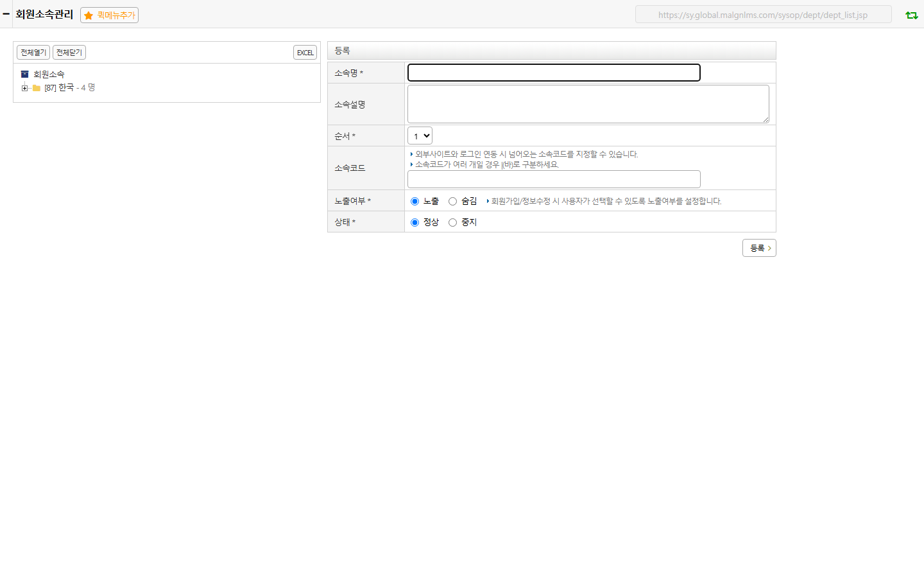Click the 회원가입/정보수정 exposure hint text

[606, 201]
